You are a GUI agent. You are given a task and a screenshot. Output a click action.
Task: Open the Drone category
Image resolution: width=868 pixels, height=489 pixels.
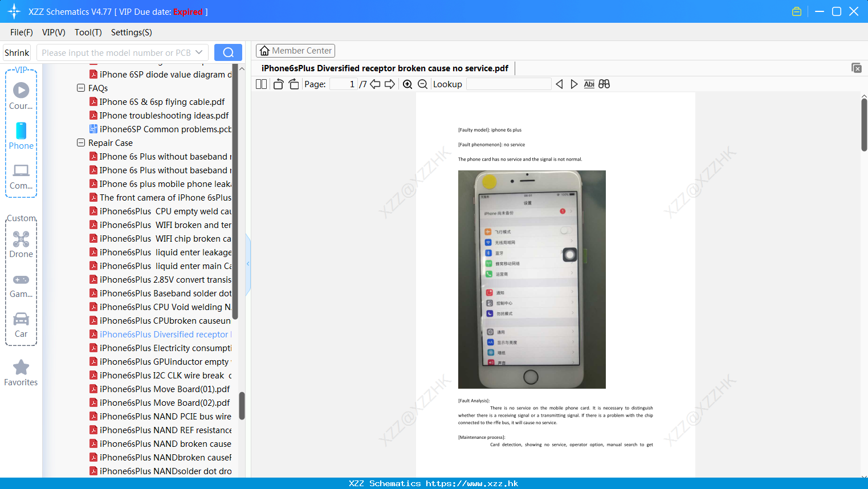point(21,244)
